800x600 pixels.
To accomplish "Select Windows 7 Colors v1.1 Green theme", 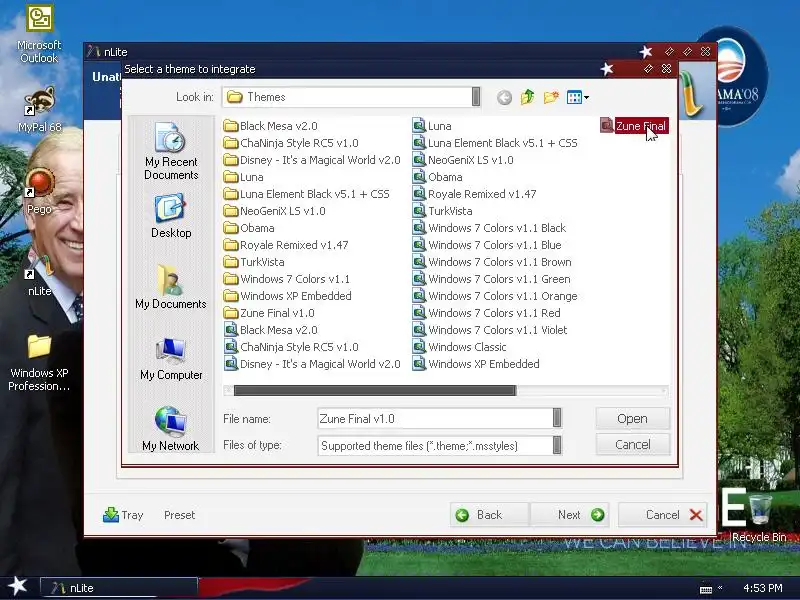I will [x=492, y=279].
